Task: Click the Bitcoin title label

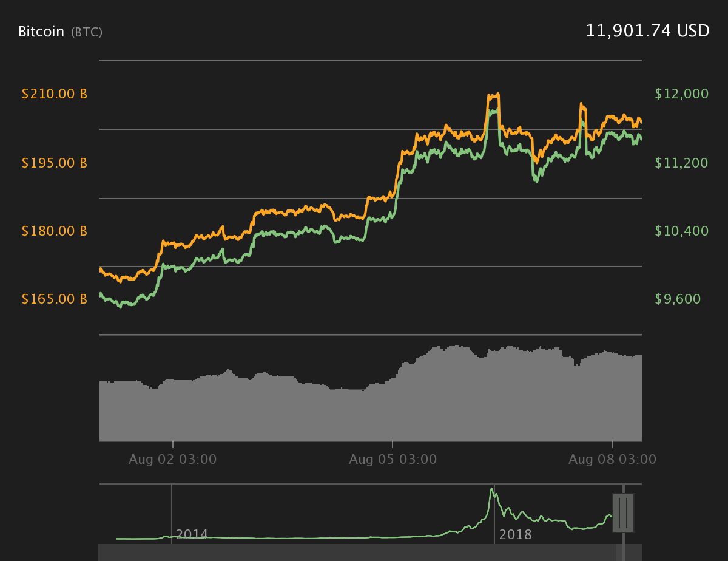Action: pos(41,32)
